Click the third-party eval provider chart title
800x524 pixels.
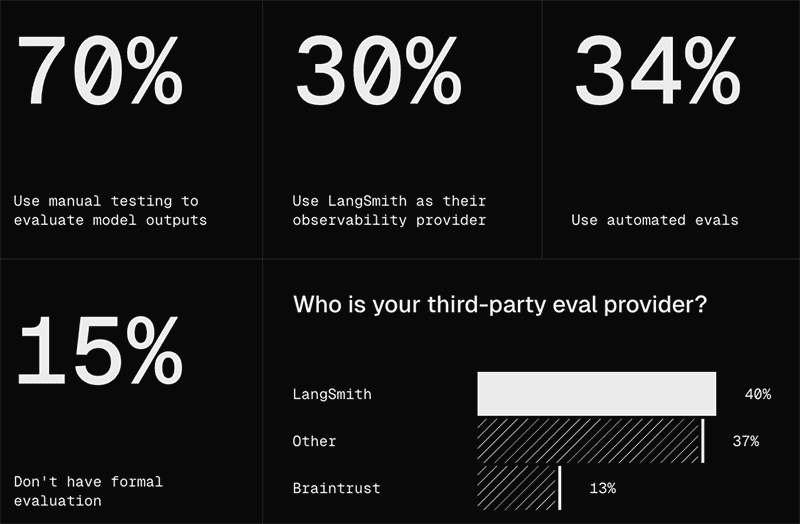click(500, 304)
